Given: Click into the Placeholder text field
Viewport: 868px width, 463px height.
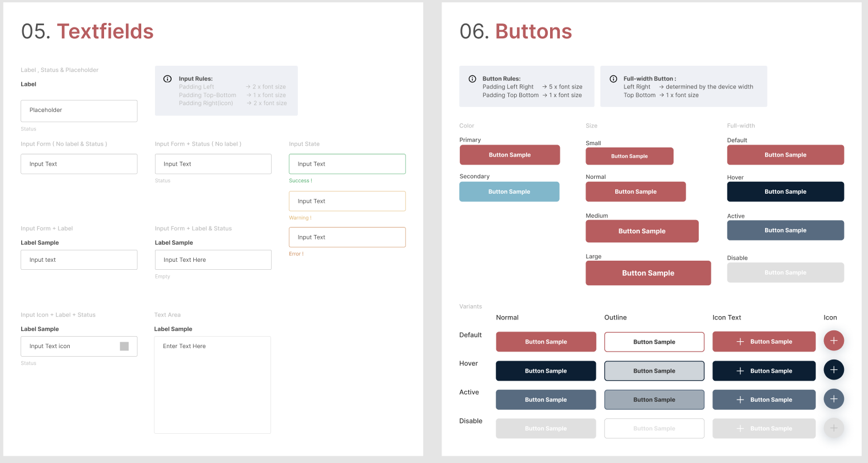Looking at the screenshot, I should pos(79,111).
